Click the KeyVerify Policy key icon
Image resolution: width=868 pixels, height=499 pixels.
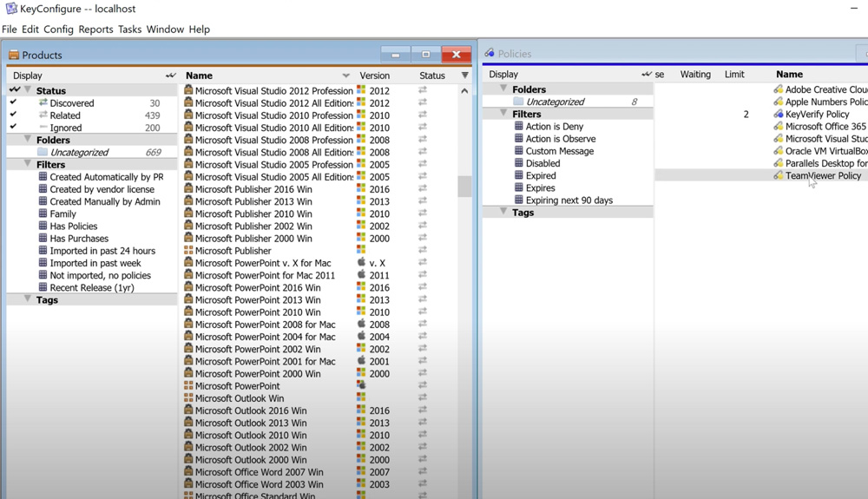click(779, 114)
